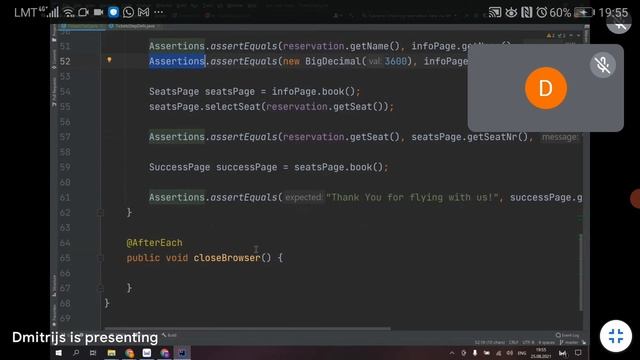Open the Windows Start menu in the shared screen
The image size is (640, 360).
(59, 353)
